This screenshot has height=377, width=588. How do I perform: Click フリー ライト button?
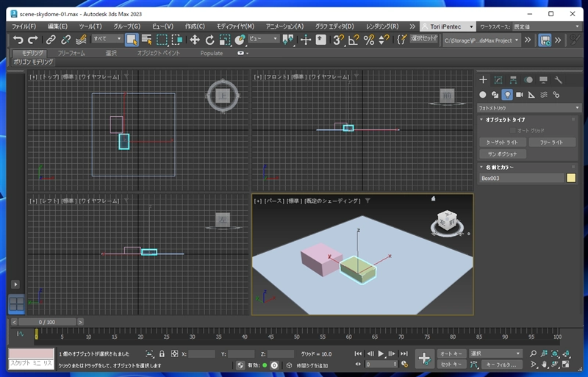552,143
